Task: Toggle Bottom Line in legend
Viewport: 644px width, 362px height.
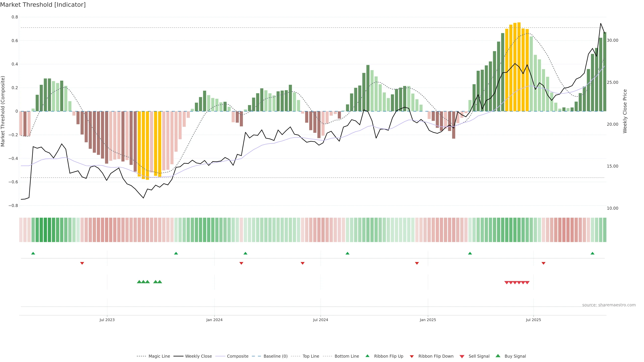Action: [346, 356]
